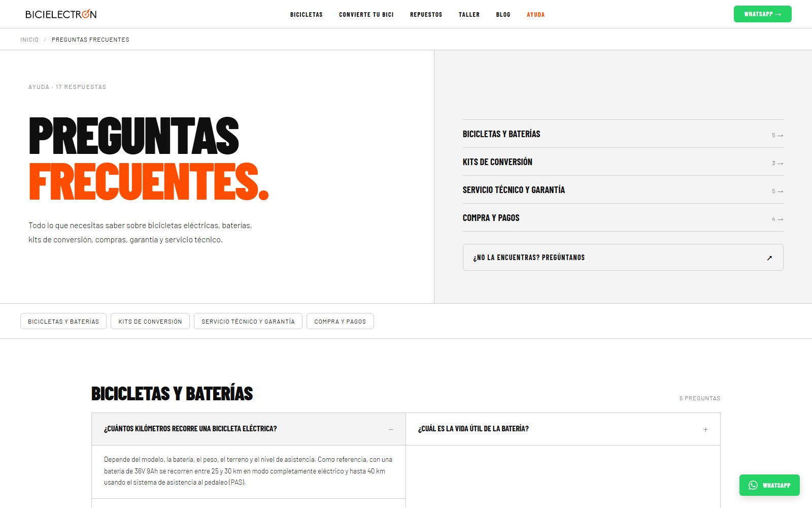Image resolution: width=812 pixels, height=508 pixels.
Task: Click the arrow next to Kits de Conversión count
Action: point(781,164)
